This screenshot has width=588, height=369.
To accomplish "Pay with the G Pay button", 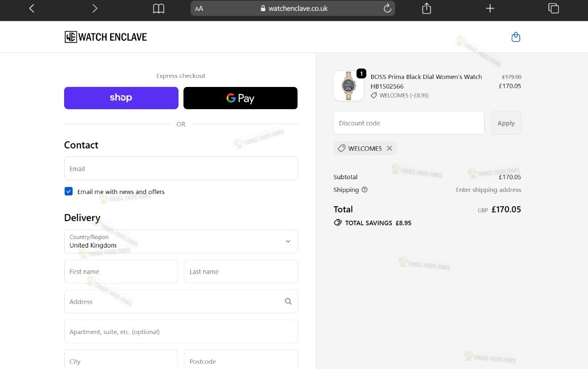I will (x=240, y=98).
